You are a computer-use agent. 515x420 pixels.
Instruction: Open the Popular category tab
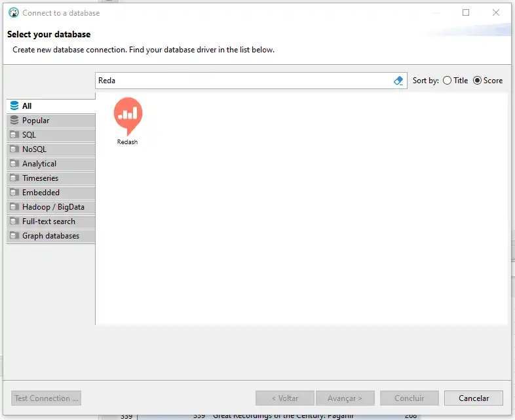(x=51, y=121)
